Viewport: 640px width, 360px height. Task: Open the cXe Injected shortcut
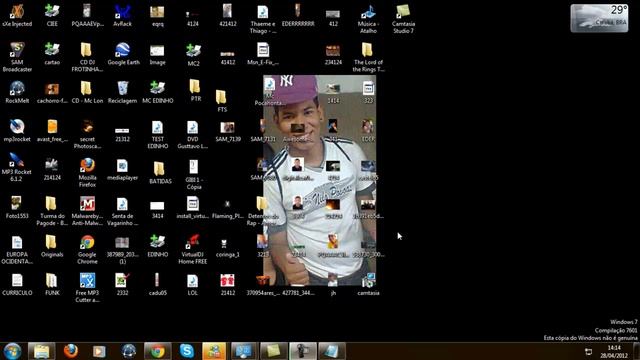point(17,16)
